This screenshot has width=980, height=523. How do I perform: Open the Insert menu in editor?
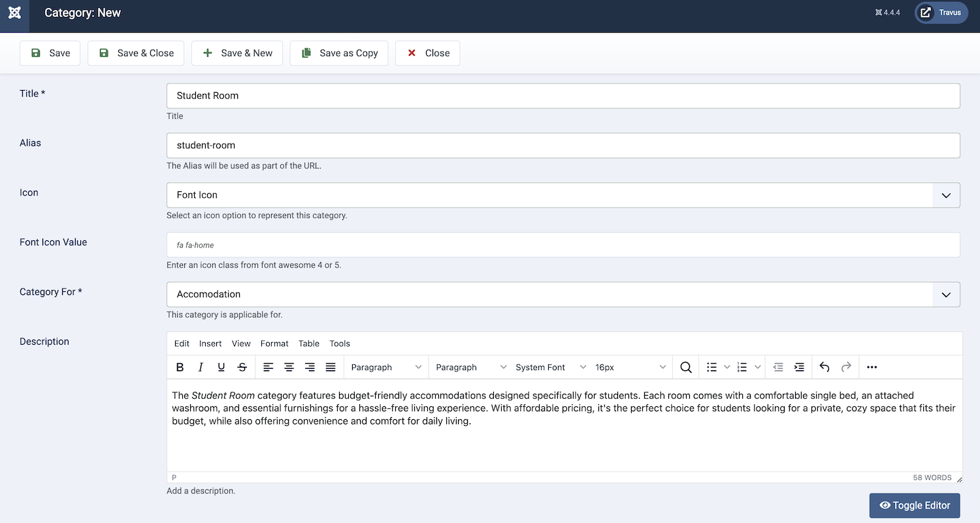point(210,343)
